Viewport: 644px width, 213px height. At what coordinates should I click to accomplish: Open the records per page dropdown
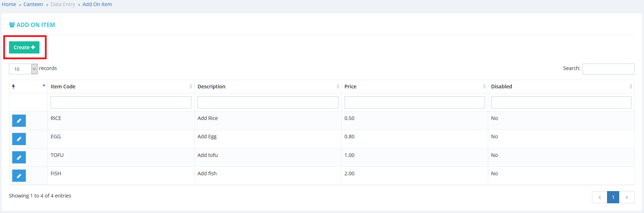(23, 69)
